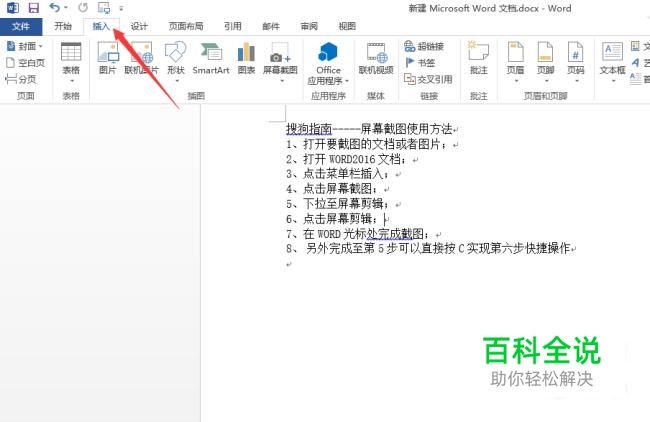Screen dimensions: 650x422
Task: Click the 联机视频 online video icon
Action: click(376, 58)
